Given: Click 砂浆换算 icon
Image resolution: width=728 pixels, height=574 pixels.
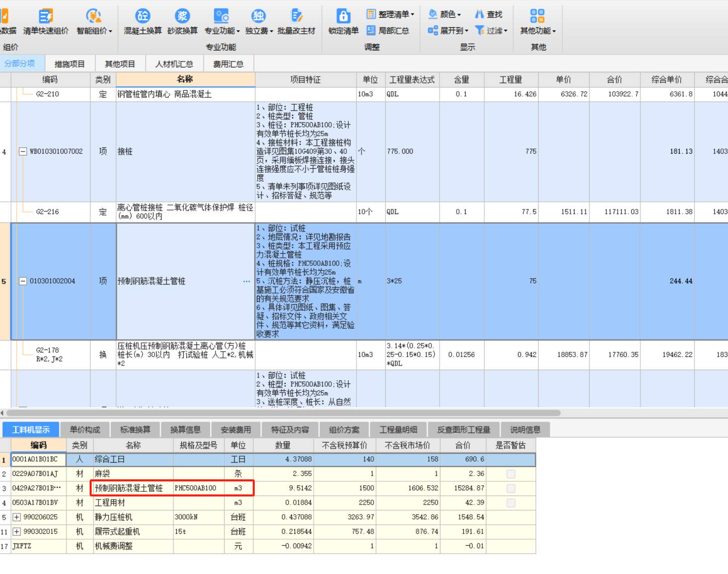Looking at the screenshot, I should 182,16.
